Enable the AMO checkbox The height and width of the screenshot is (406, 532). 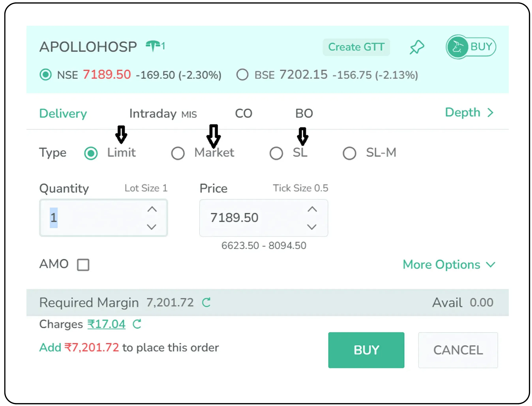point(83,265)
